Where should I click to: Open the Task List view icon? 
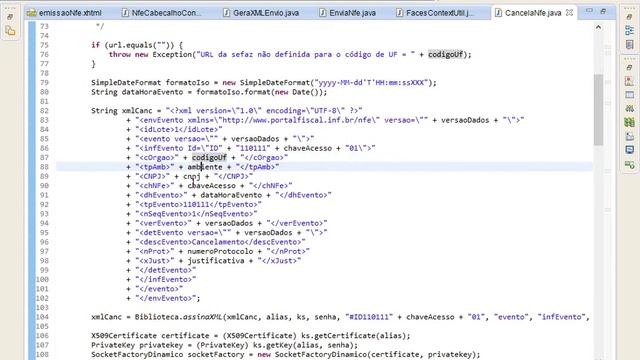tap(629, 44)
